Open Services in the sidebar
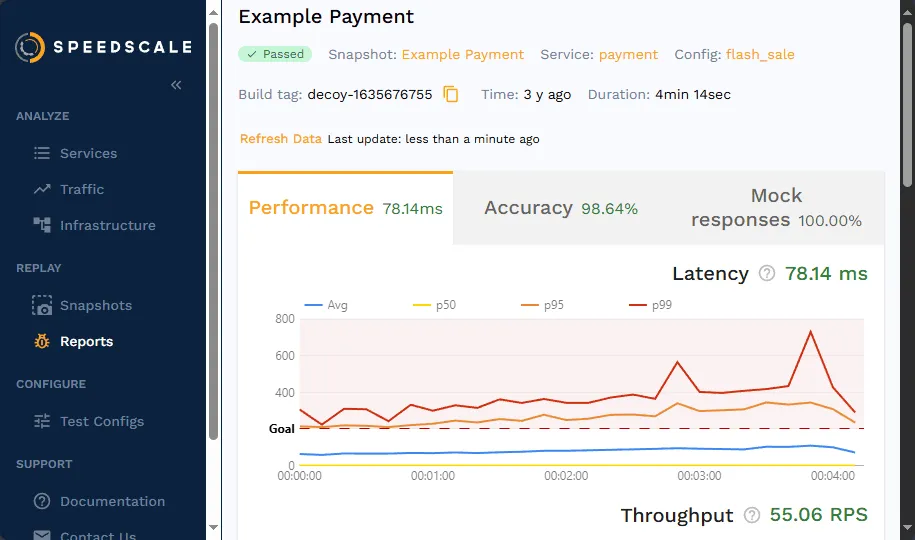 89,153
